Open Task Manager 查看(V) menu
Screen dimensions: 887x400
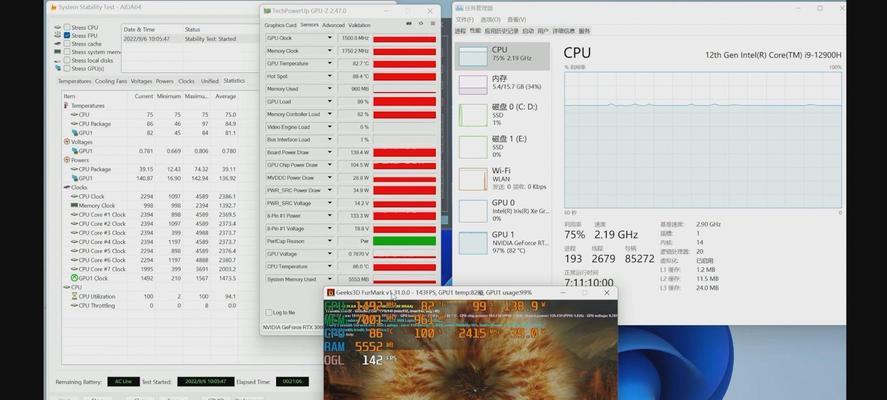[x=516, y=20]
